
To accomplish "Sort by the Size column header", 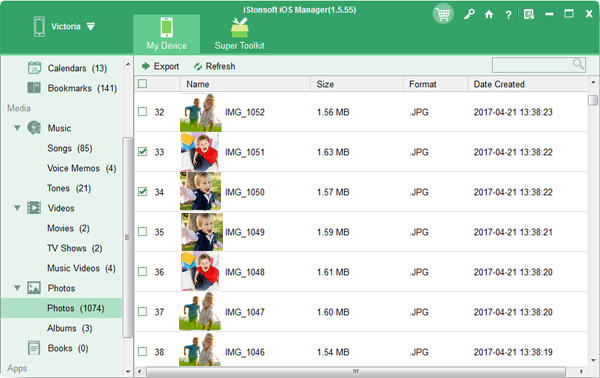I will [x=357, y=84].
